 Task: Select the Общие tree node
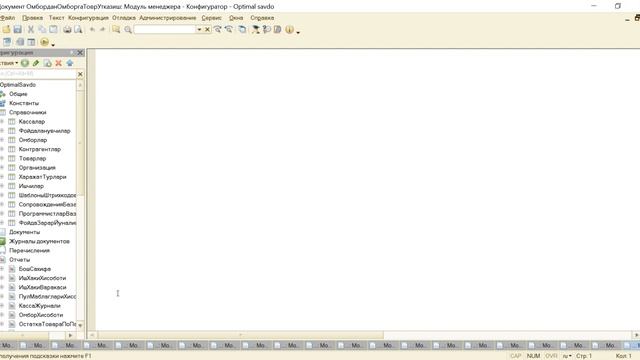[x=18, y=94]
